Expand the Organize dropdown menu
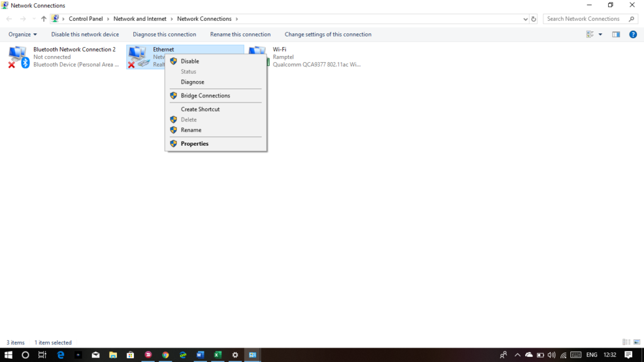This screenshot has width=644, height=362. (23, 35)
